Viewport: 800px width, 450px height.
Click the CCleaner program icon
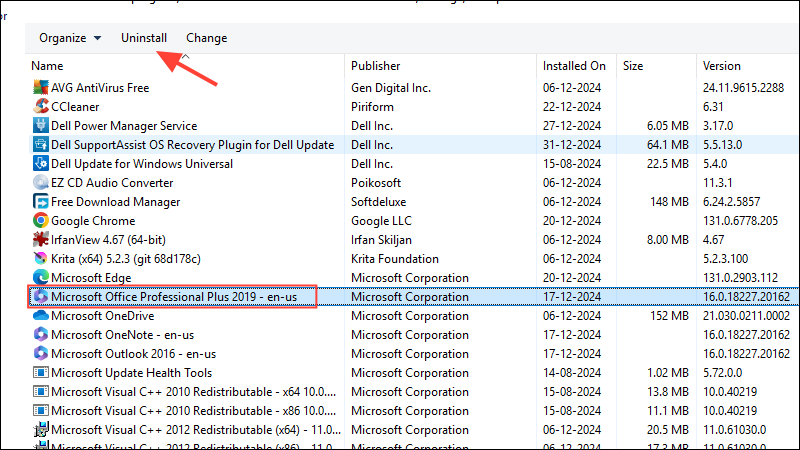click(x=40, y=107)
